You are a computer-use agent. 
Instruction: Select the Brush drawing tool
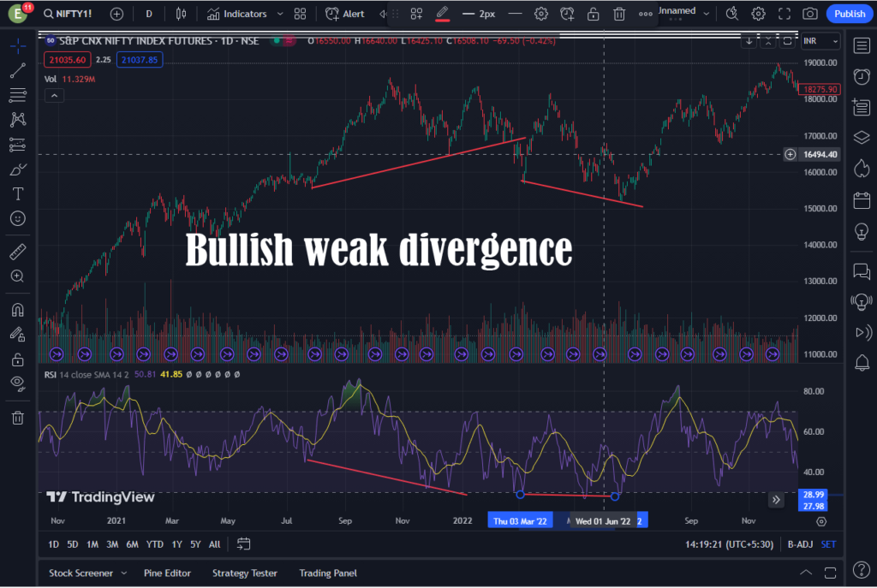[x=18, y=169]
